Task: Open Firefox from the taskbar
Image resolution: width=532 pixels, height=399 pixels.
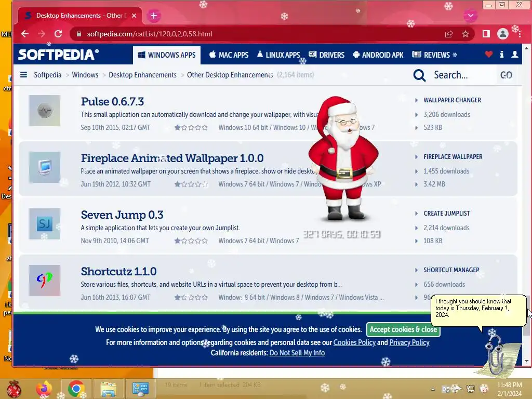Action: pyautogui.click(x=44, y=389)
